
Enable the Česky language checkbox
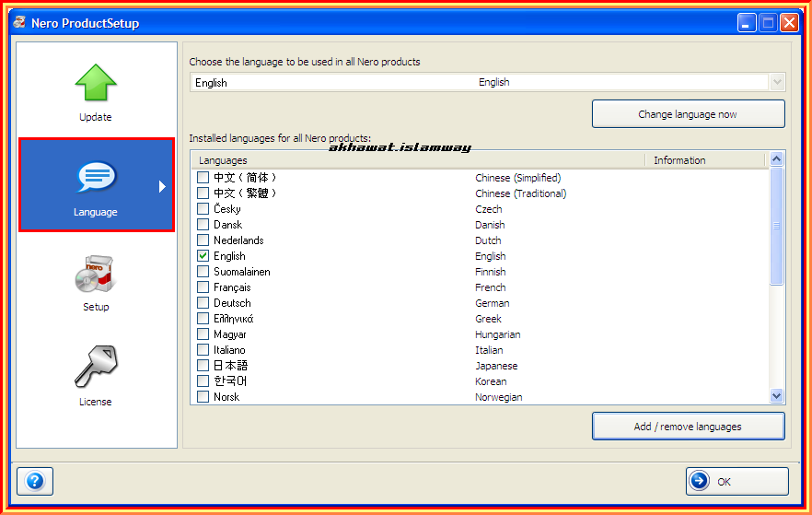pyautogui.click(x=203, y=209)
